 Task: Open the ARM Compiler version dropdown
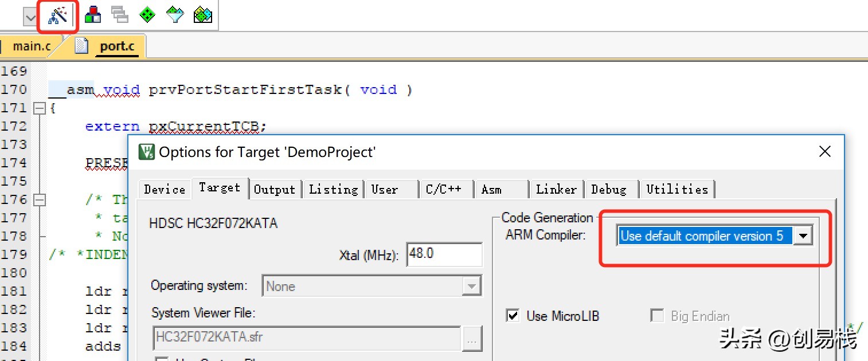pyautogui.click(x=803, y=236)
